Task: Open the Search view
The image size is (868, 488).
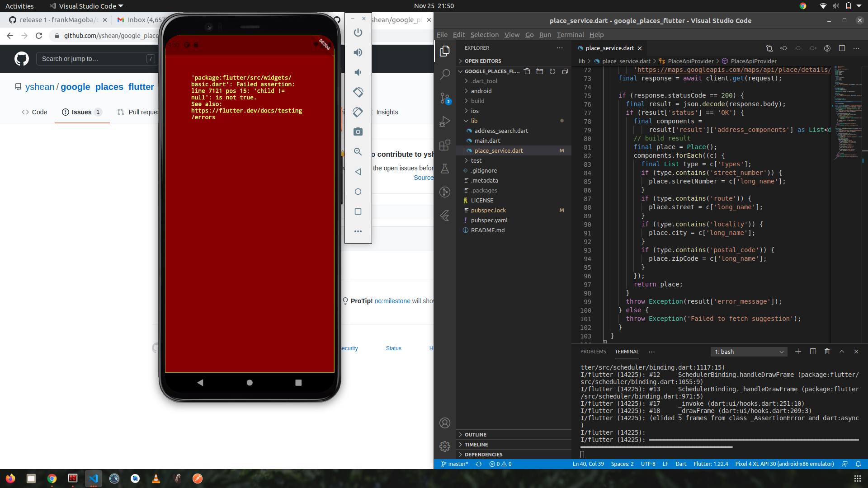Action: pos(445,74)
